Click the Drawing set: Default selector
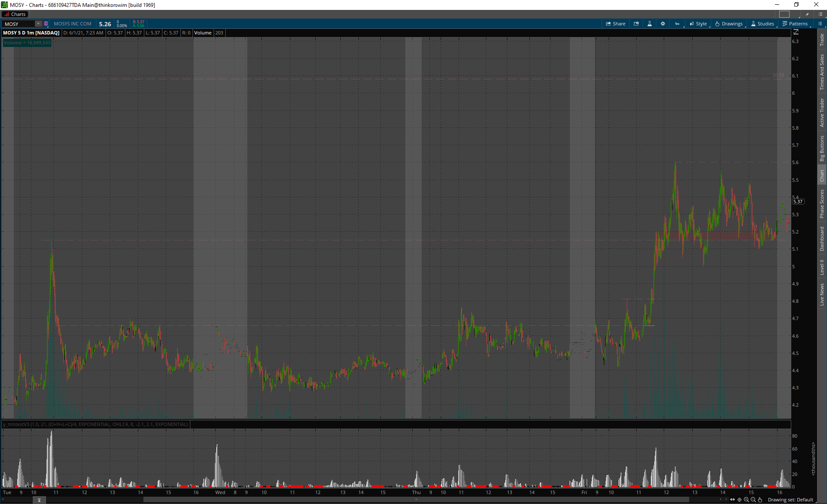 790,500
